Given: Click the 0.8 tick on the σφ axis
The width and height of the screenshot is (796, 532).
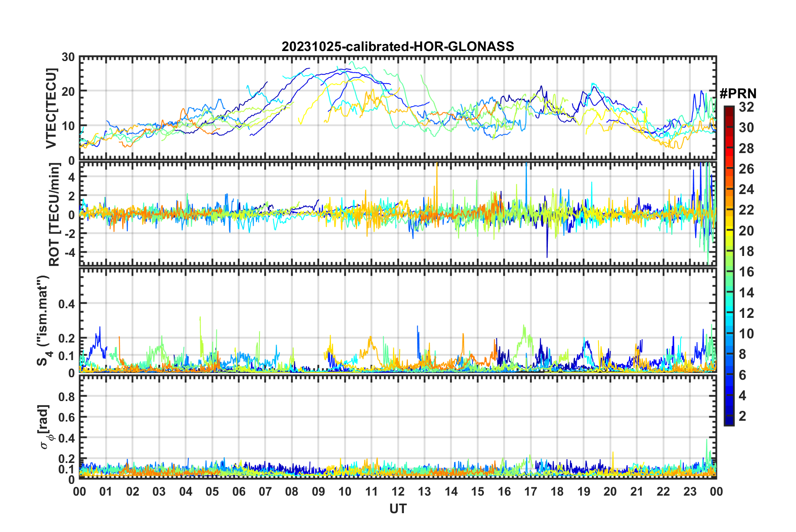Looking at the screenshot, I should tap(67, 396).
